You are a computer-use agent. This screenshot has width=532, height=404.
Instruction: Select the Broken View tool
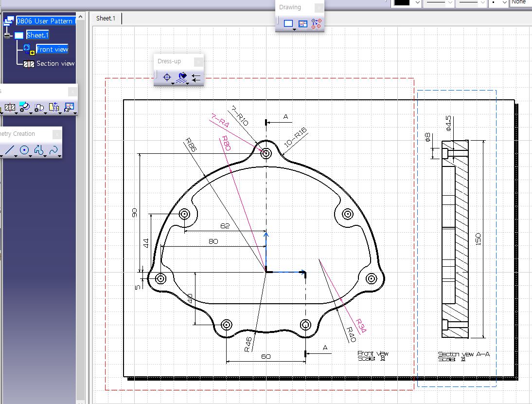(53, 107)
